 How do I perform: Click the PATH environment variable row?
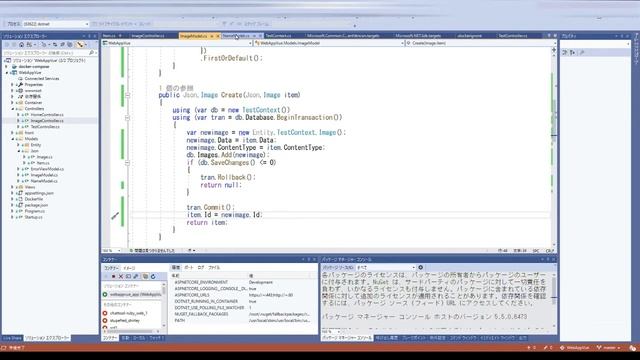[242, 320]
